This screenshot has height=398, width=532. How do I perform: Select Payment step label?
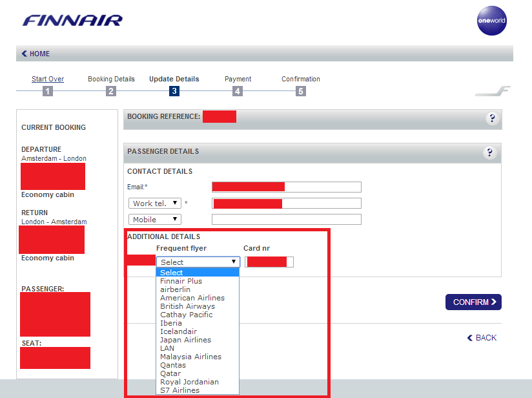coord(238,79)
